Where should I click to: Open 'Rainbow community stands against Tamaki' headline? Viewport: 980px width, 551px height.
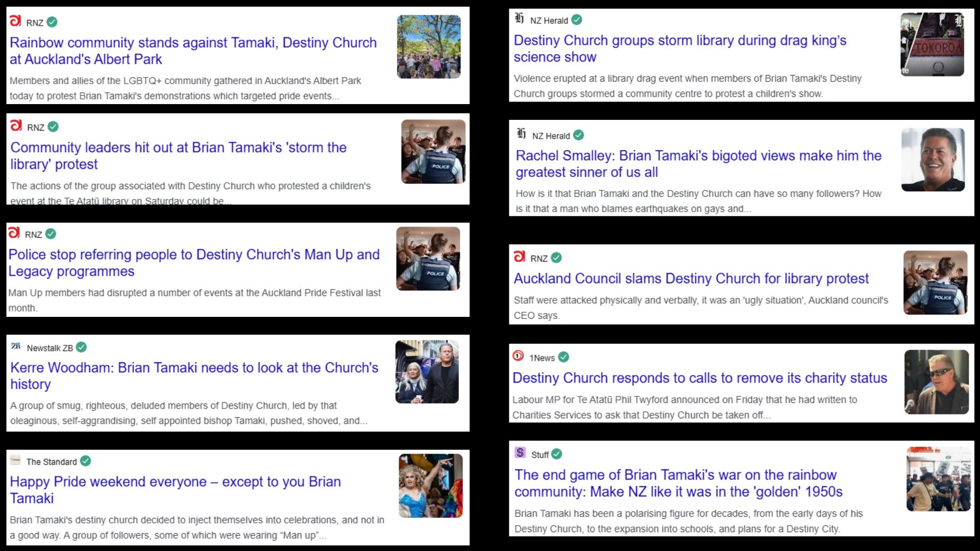click(193, 51)
